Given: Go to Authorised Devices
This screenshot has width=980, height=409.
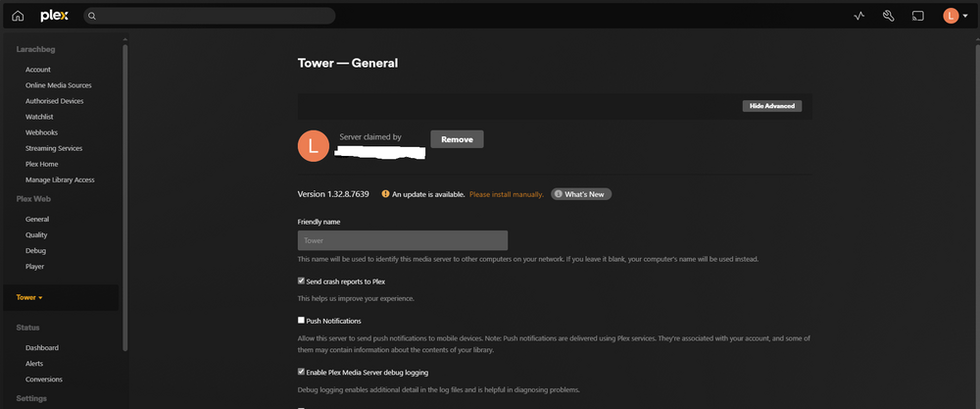Looking at the screenshot, I should [x=54, y=101].
